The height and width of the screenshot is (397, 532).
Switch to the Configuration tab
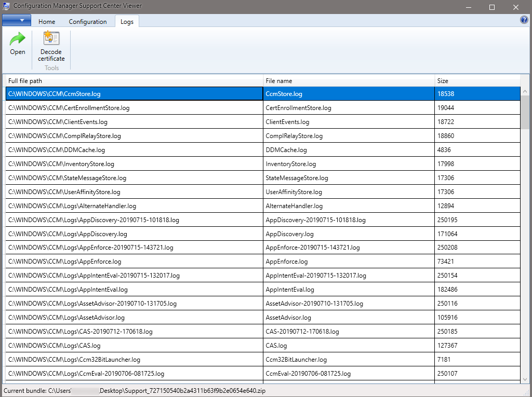(x=87, y=21)
